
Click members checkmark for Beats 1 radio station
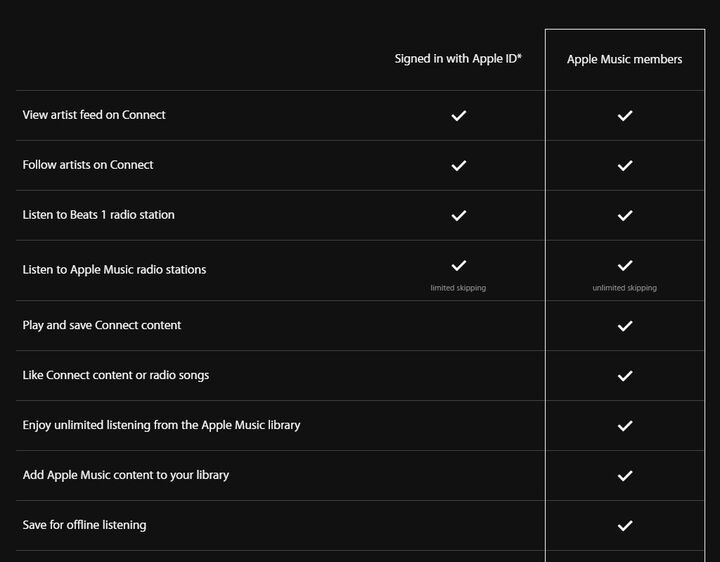point(625,215)
